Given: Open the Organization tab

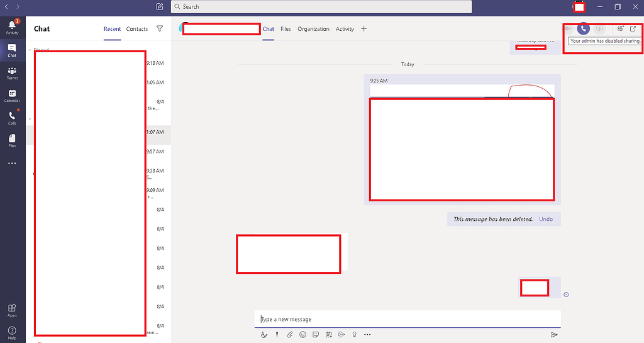Looking at the screenshot, I should click(313, 29).
